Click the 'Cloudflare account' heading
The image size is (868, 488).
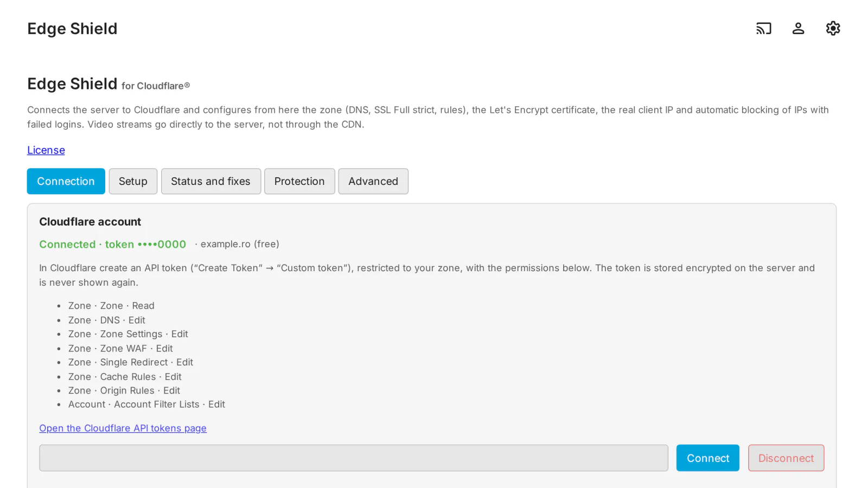coord(90,222)
